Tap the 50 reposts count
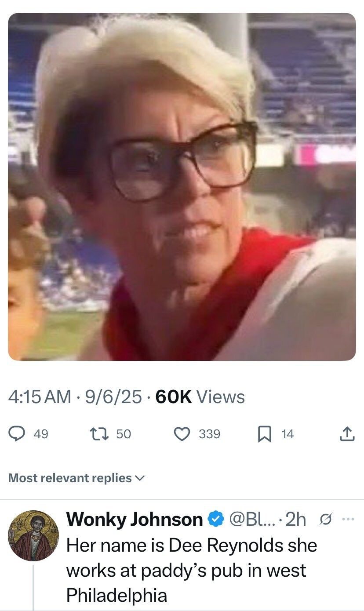 pos(124,434)
